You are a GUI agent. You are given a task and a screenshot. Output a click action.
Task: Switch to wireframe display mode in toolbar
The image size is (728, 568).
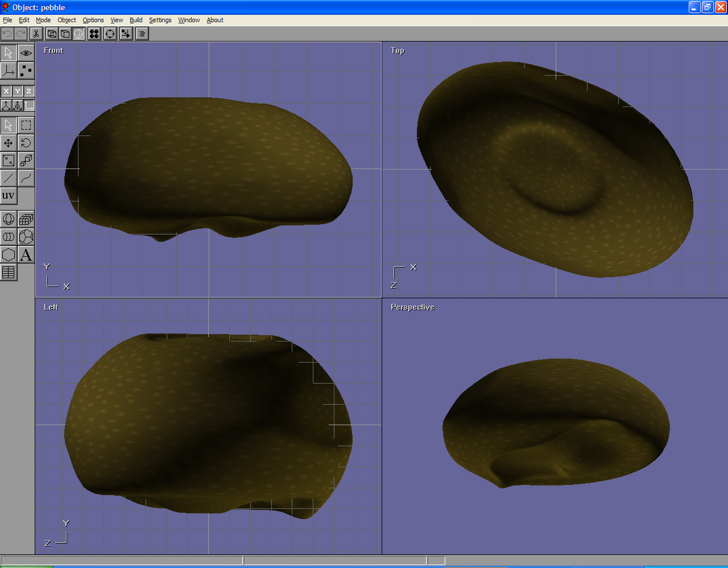pos(52,34)
